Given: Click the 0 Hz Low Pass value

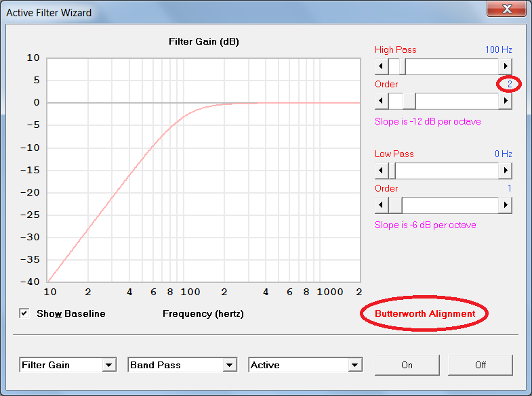Looking at the screenshot, I should coord(503,154).
